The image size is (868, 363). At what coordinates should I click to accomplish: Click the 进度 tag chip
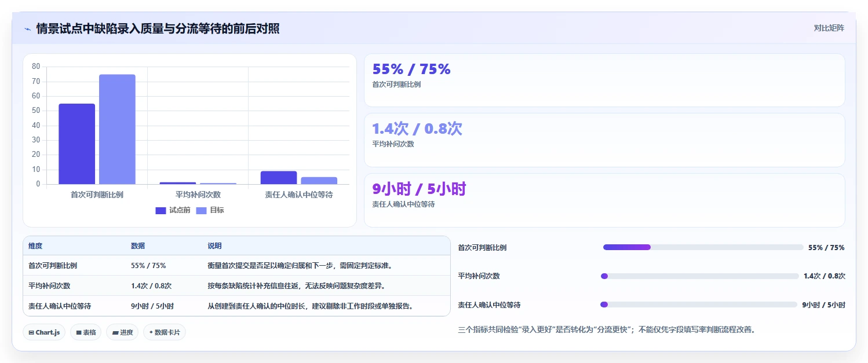(122, 332)
